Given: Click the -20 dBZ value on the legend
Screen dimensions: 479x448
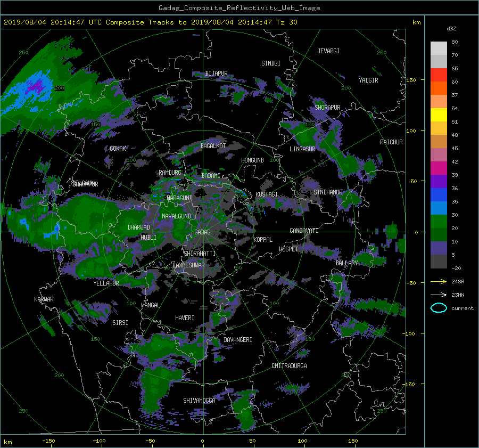Looking at the screenshot, I should (456, 268).
